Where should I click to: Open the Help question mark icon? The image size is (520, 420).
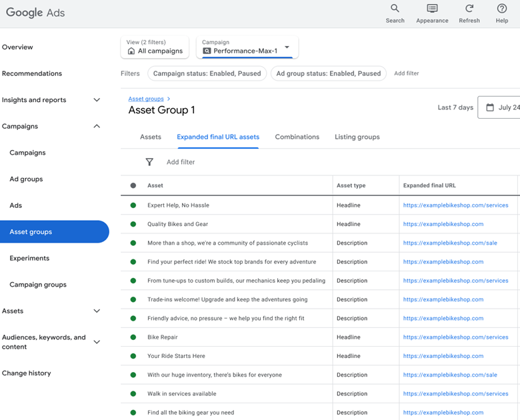[x=502, y=9]
